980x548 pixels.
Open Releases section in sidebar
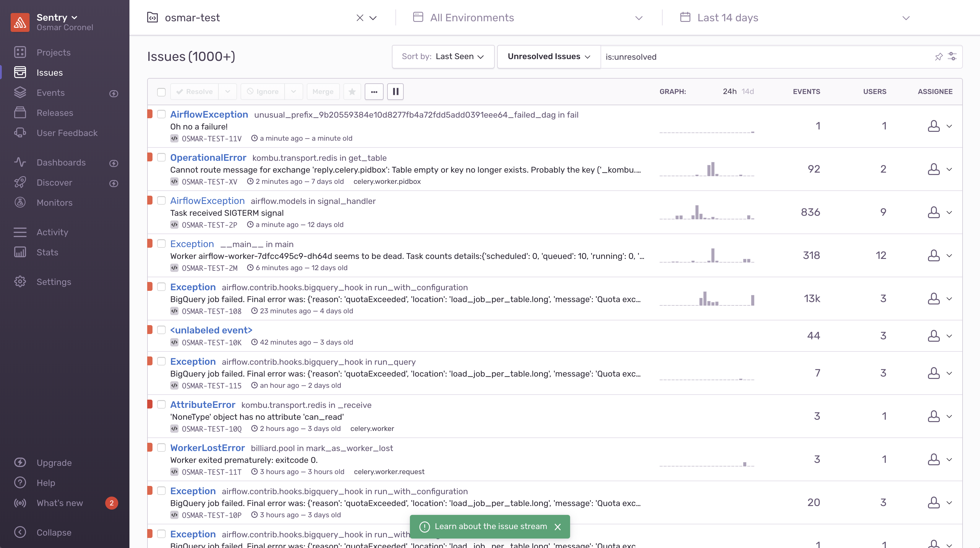(55, 112)
